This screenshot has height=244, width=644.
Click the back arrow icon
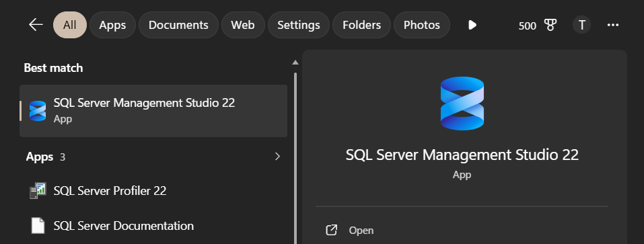(x=36, y=25)
